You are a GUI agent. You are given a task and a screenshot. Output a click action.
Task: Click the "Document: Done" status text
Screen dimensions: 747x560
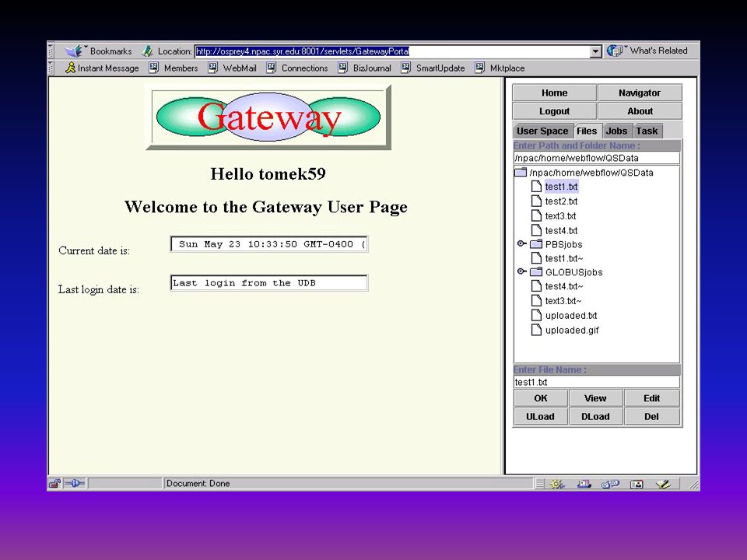click(198, 484)
